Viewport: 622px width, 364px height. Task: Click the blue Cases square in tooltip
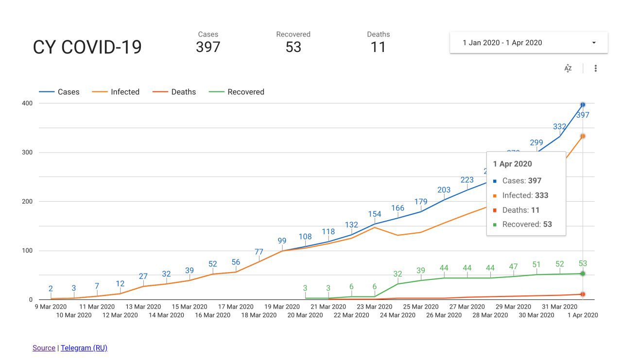tap(495, 181)
